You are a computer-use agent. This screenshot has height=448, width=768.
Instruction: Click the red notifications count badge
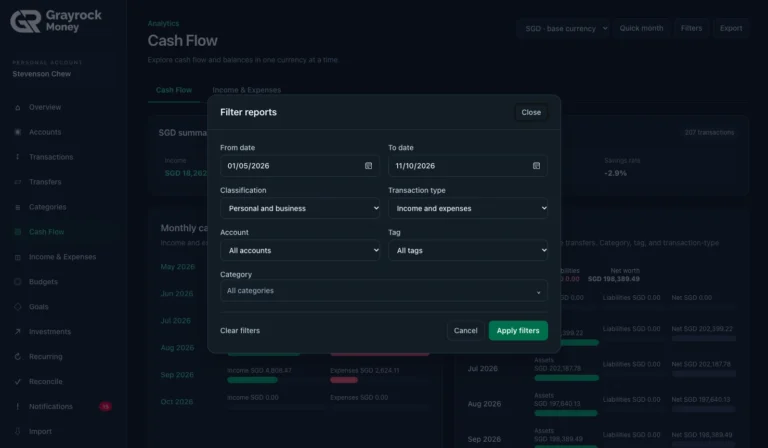tap(105, 407)
